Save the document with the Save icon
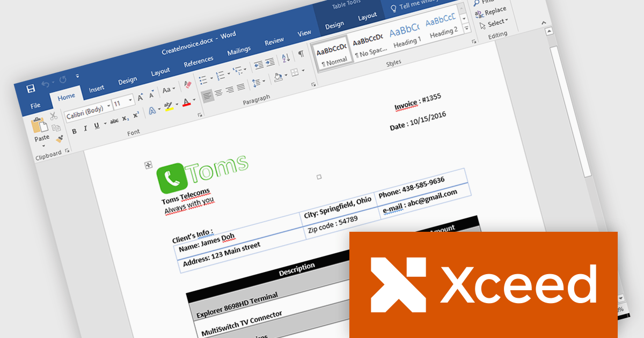Screen dimensions: 644x338 pyautogui.click(x=31, y=89)
